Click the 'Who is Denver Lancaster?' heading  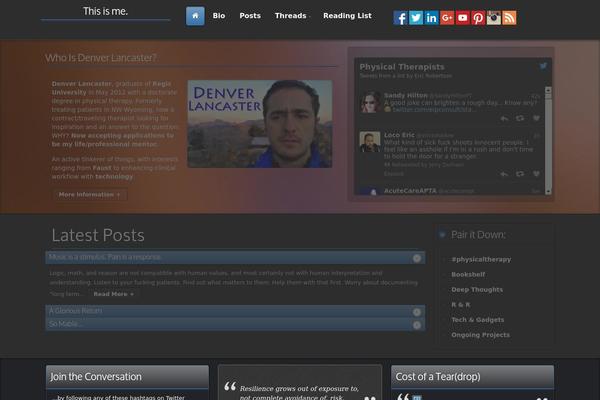[x=101, y=58]
